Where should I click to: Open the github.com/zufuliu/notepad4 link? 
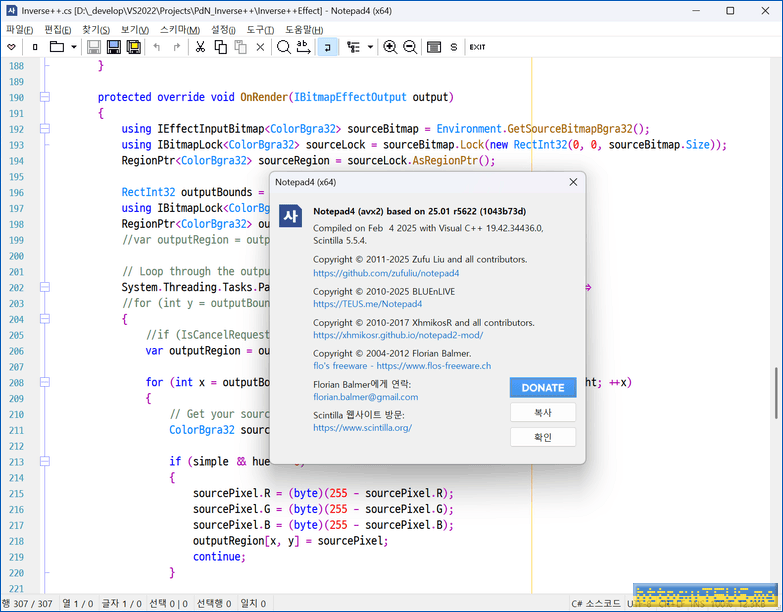click(386, 273)
